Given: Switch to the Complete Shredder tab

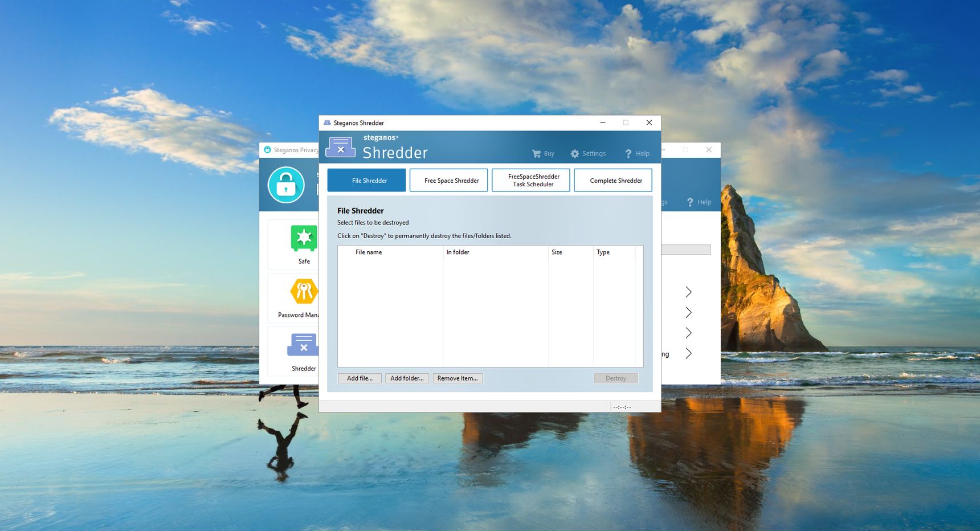Looking at the screenshot, I should coord(613,181).
